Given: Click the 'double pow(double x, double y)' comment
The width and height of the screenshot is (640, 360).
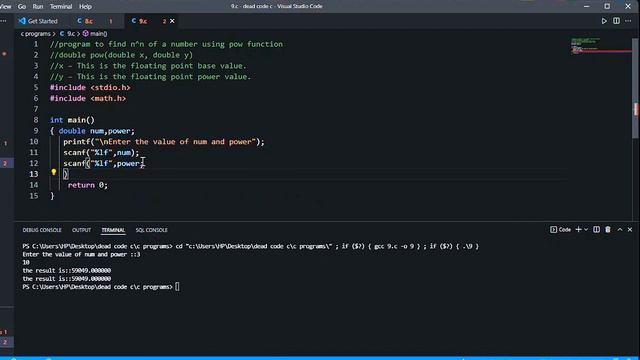Looking at the screenshot, I should (x=121, y=55).
